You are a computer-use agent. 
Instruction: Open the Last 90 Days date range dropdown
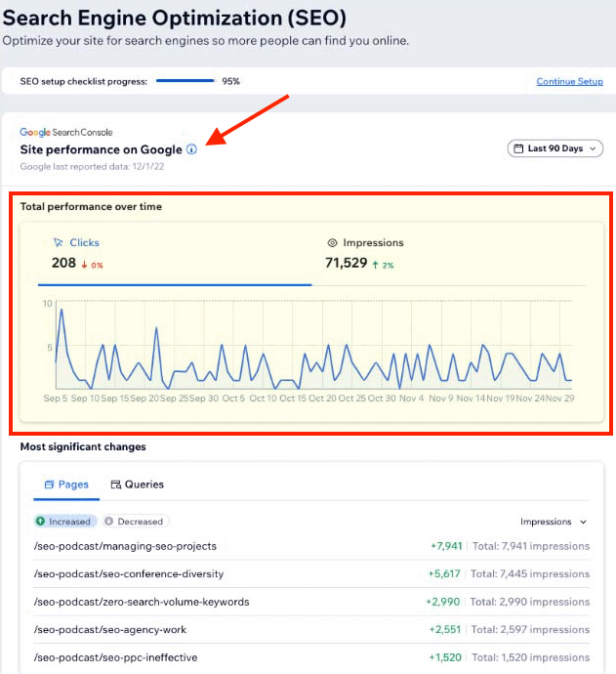[x=555, y=148]
